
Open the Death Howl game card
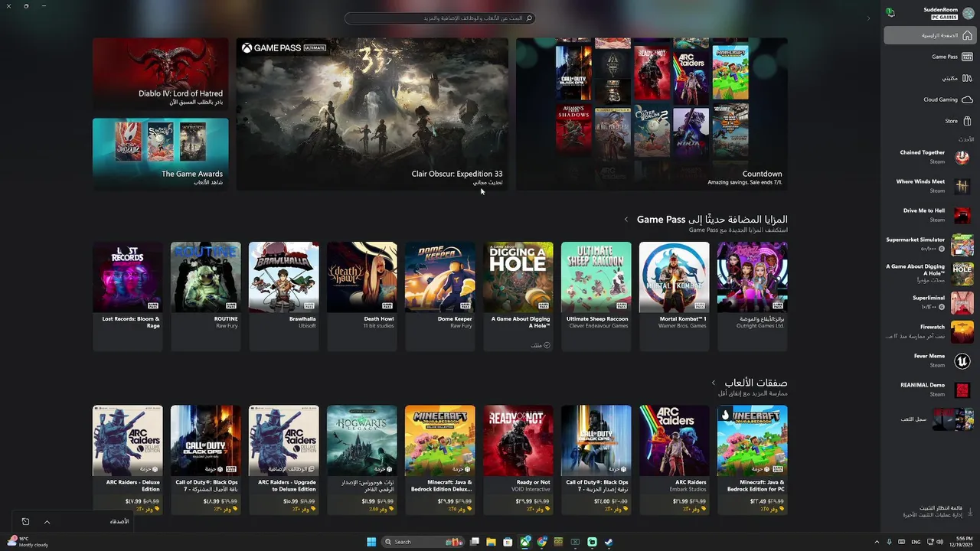coord(362,296)
